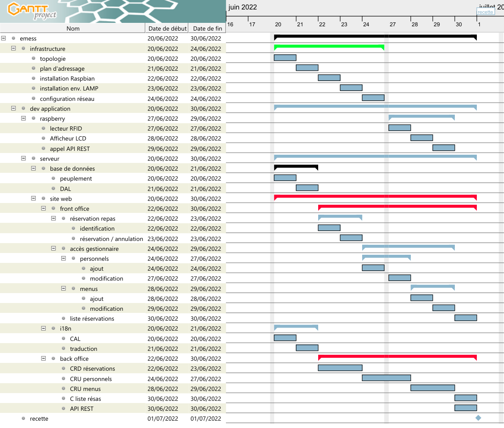The width and height of the screenshot is (504, 428).
Task: Sort by the Nom column header
Action: pos(73,28)
